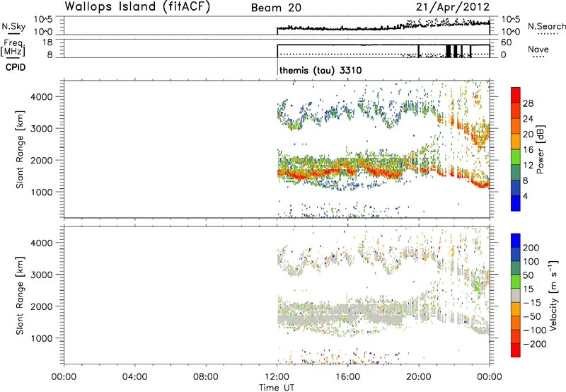The width and height of the screenshot is (566, 392).
Task: Click the 'Velocity [m s-1]' colorbar title
Action: point(553,295)
